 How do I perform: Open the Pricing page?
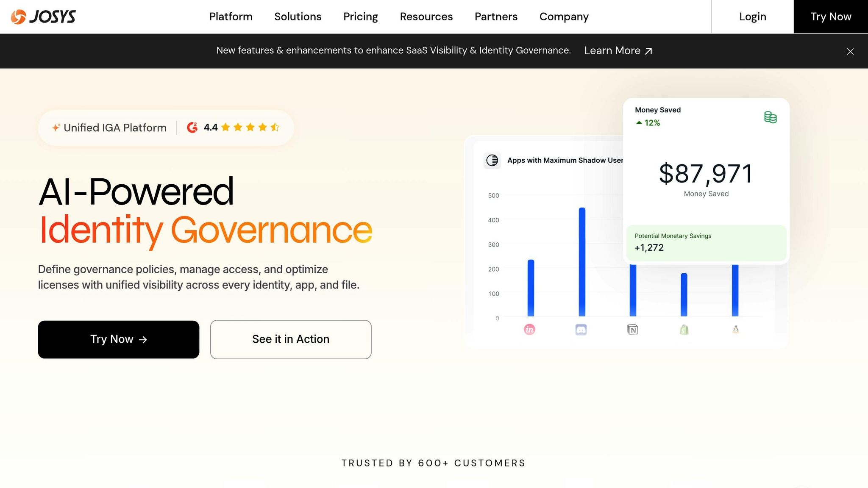pos(360,17)
